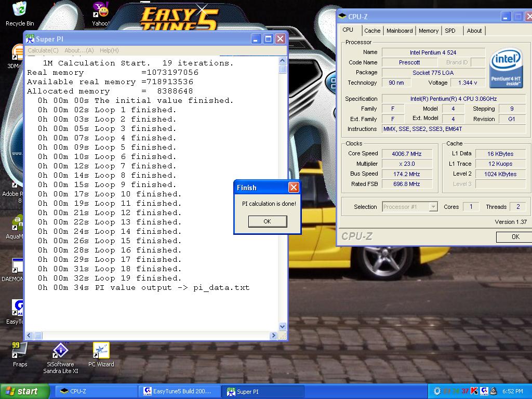The width and height of the screenshot is (532, 399).
Task: Minimize the CPU-Z window
Action: pyautogui.click(x=506, y=16)
